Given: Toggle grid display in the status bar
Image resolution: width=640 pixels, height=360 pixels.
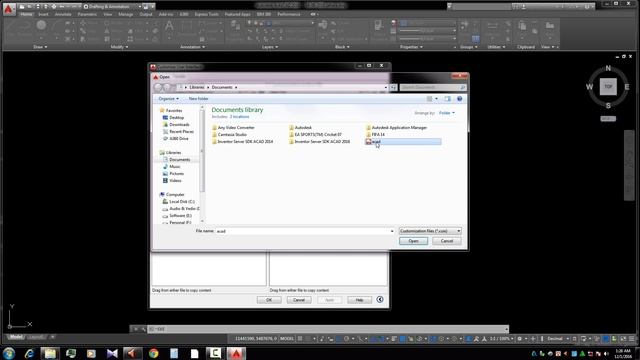Looking at the screenshot, I should pos(300,339).
